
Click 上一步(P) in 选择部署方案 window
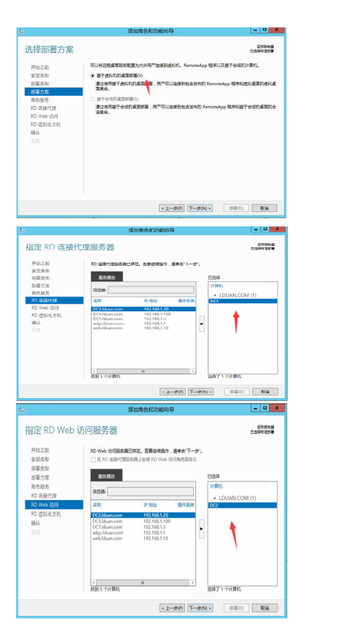point(172,208)
